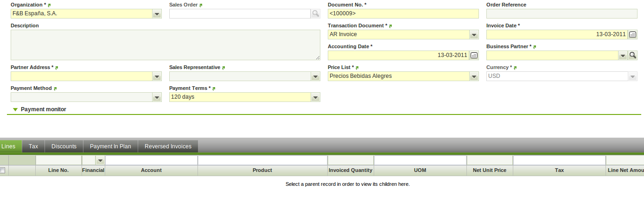Open the Payment Terms dropdown

(x=315, y=97)
